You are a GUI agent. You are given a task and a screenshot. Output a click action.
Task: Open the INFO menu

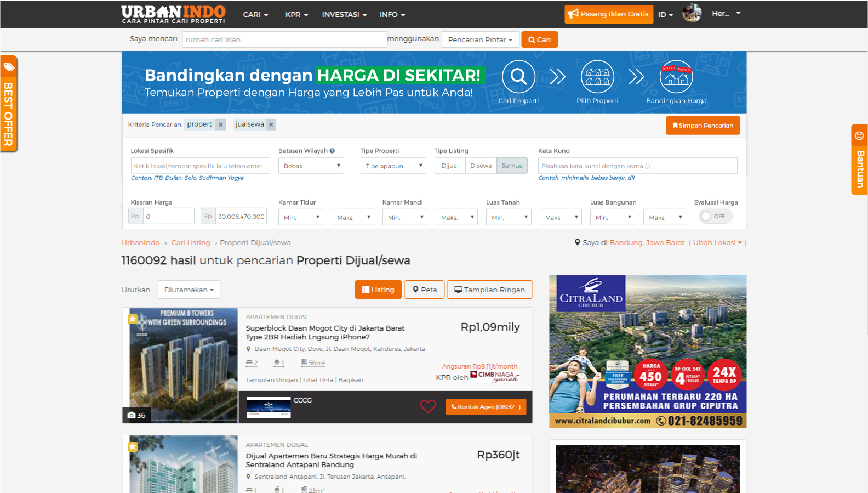point(392,15)
